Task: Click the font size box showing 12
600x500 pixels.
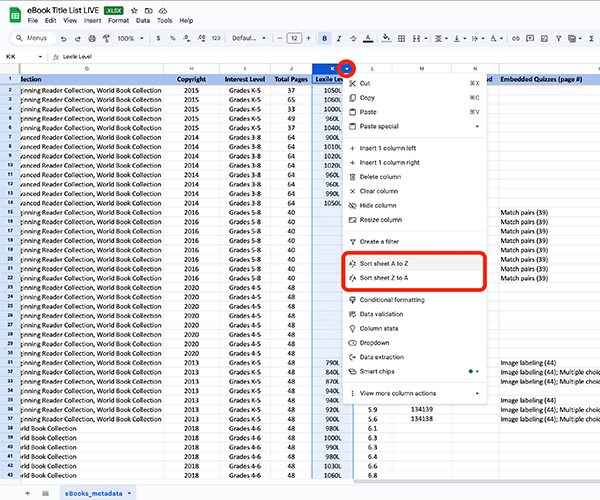Action: (x=294, y=38)
